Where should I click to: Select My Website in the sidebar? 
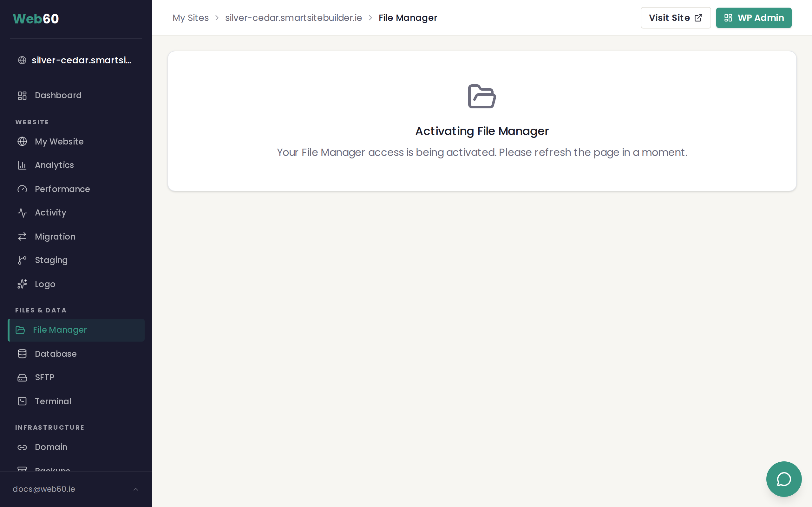pos(59,142)
